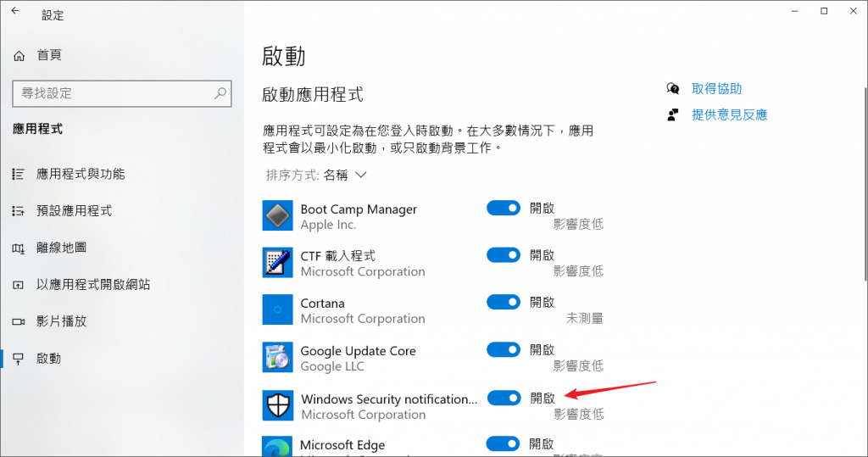Click the vertical scrollbar on the right

865,185
